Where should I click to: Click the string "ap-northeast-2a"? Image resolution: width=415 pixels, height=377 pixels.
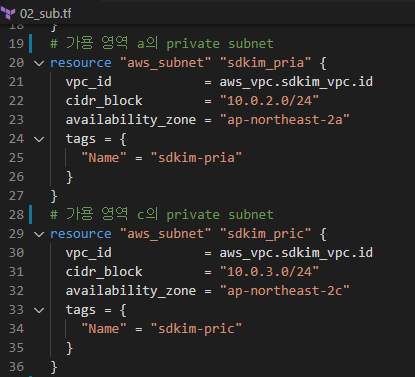coord(285,120)
